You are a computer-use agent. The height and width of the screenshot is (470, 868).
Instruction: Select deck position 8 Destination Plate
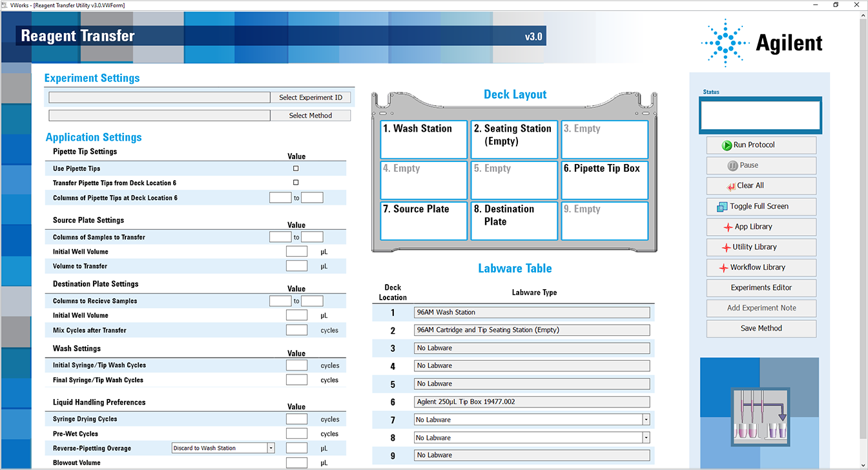pyautogui.click(x=514, y=221)
